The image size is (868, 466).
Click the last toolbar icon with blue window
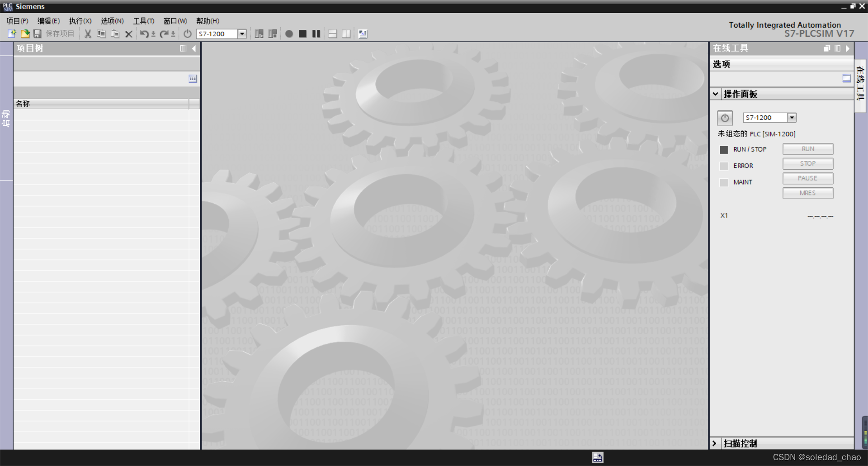point(363,34)
